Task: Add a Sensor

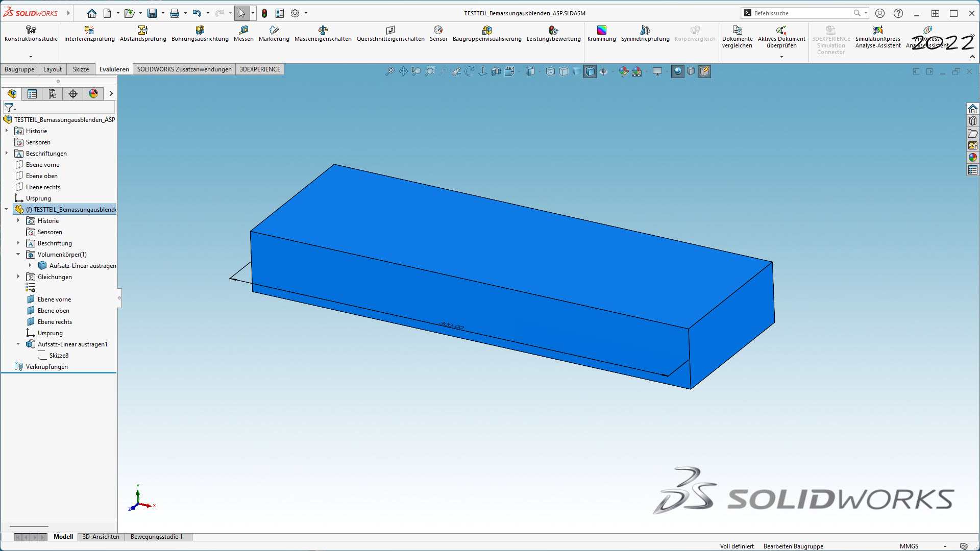Action: point(438,34)
